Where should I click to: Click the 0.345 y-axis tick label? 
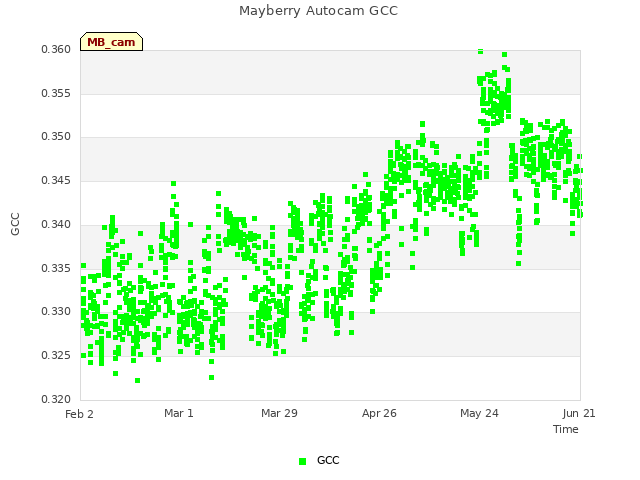[56, 180]
